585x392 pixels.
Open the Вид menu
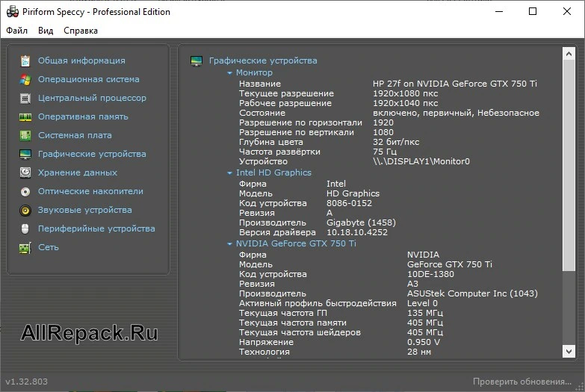(x=46, y=31)
